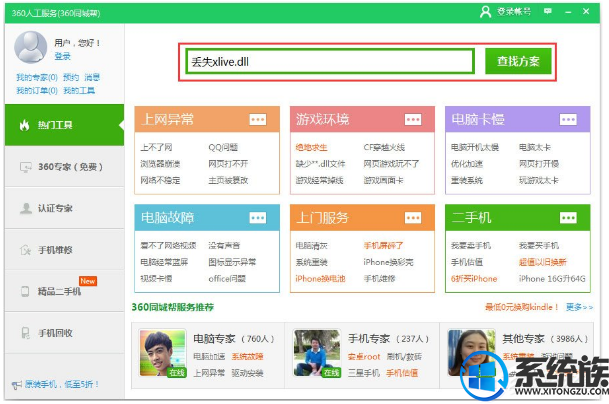Choose 浏览器崩溃 problem link
Viewport: 609px width, 404px height.
[x=160, y=164]
